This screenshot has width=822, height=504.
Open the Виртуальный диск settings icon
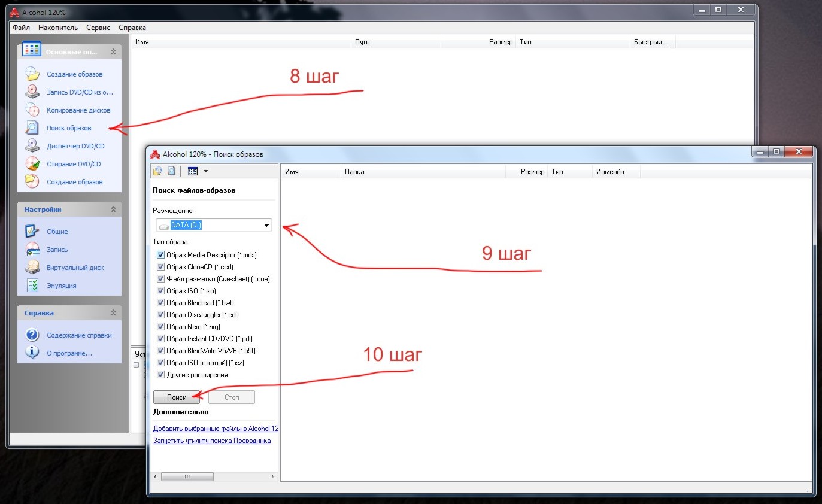click(x=32, y=267)
